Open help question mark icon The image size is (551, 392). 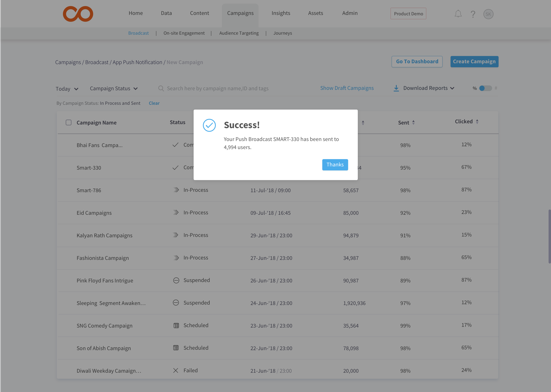(x=473, y=14)
